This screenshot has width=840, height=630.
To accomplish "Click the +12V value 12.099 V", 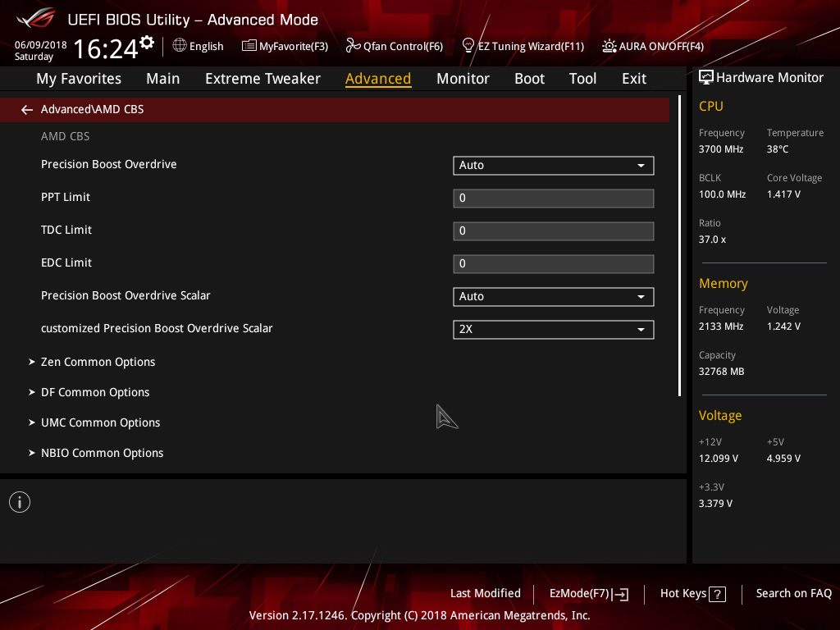I will [x=719, y=458].
